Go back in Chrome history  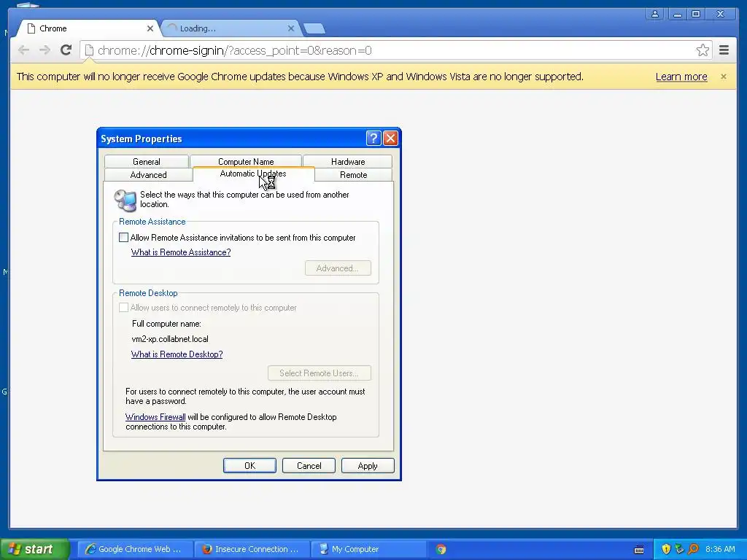coord(24,50)
